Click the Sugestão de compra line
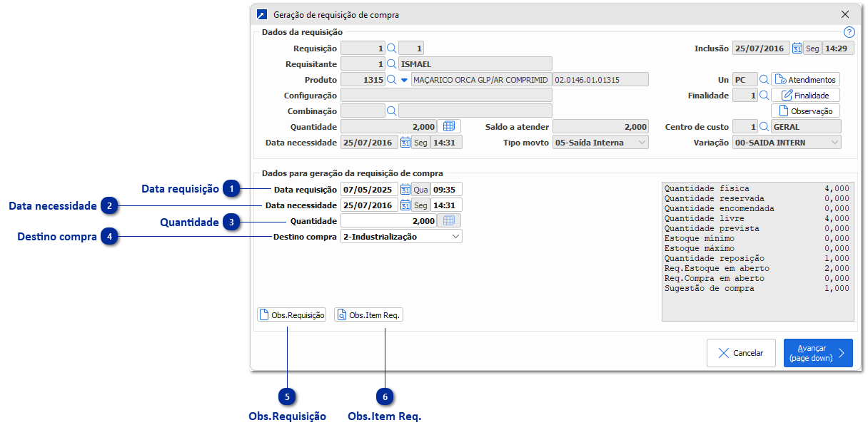Screen dimensions: 868x435 (x=757, y=288)
